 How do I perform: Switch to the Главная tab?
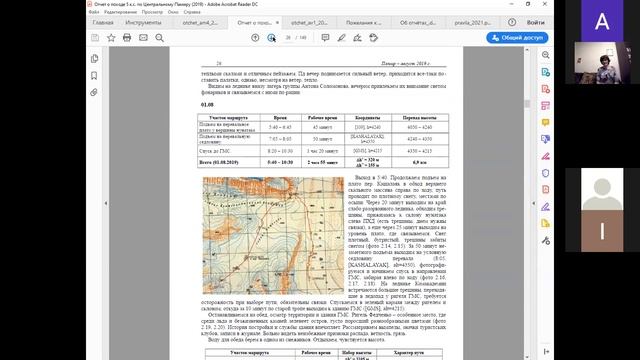coord(103,22)
